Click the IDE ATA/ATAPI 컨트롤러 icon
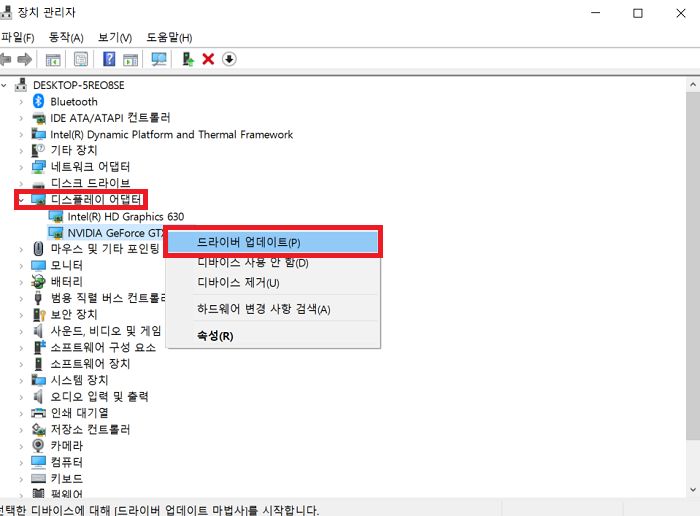 coord(38,118)
